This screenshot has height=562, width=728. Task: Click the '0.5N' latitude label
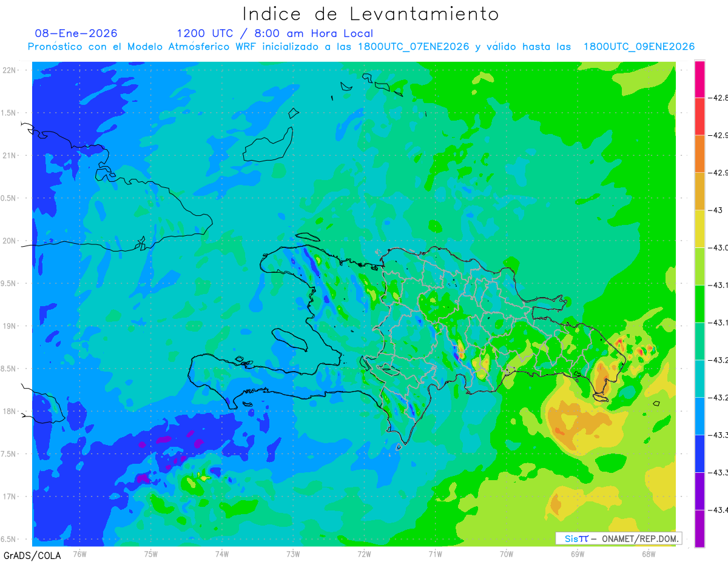9,198
